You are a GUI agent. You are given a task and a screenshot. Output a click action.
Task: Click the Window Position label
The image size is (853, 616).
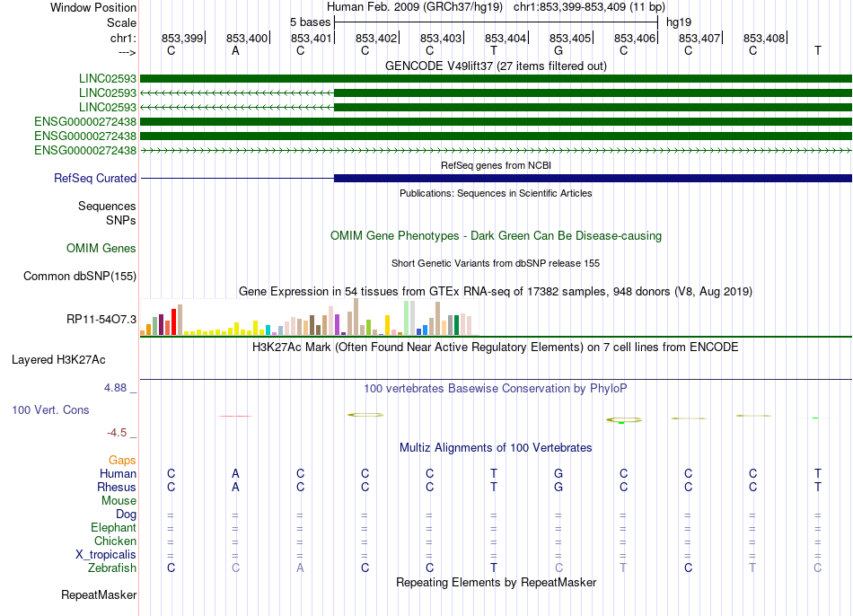click(x=93, y=7)
